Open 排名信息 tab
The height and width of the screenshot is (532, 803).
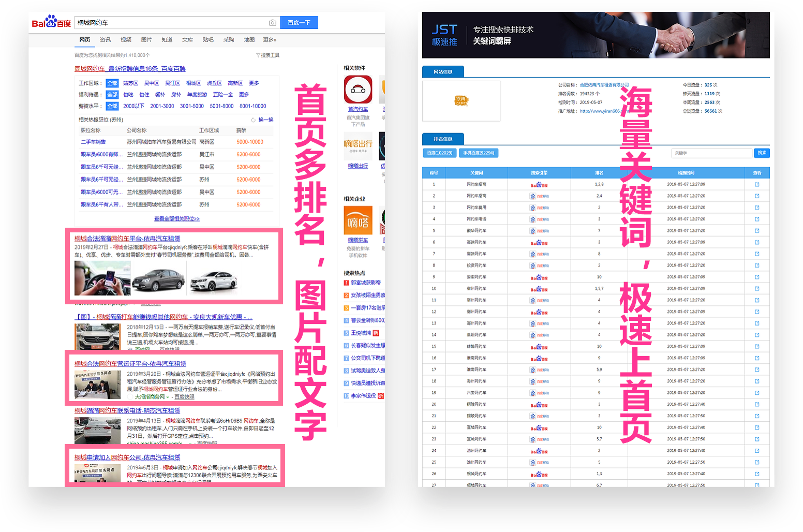[x=443, y=139]
